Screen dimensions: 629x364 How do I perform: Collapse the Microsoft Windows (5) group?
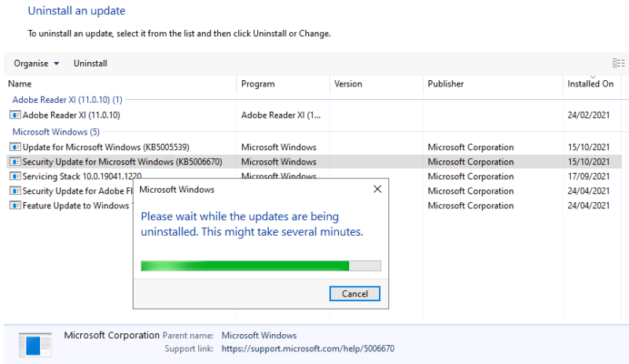tap(56, 132)
